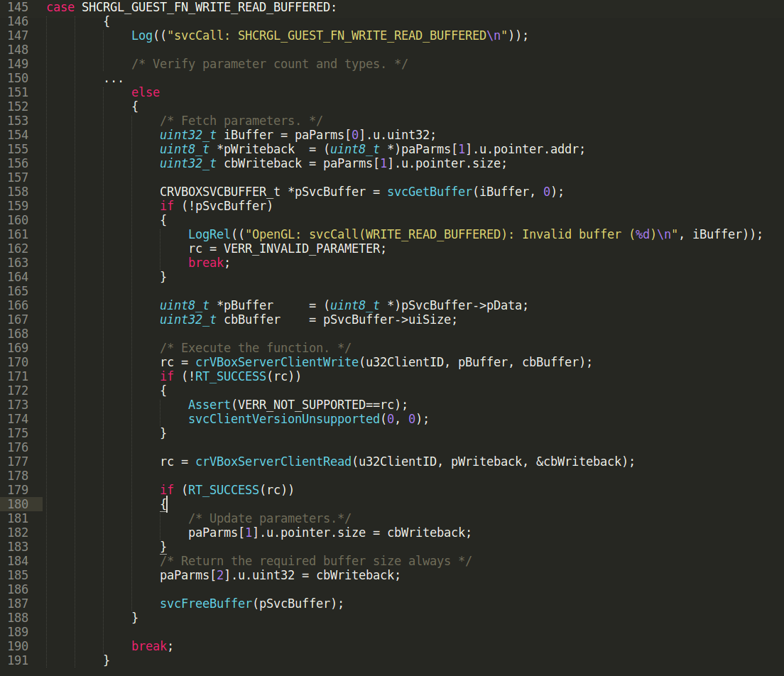Viewport: 784px width, 676px height.
Task: Click the 'Verify parameter count and types' comment
Action: click(270, 64)
